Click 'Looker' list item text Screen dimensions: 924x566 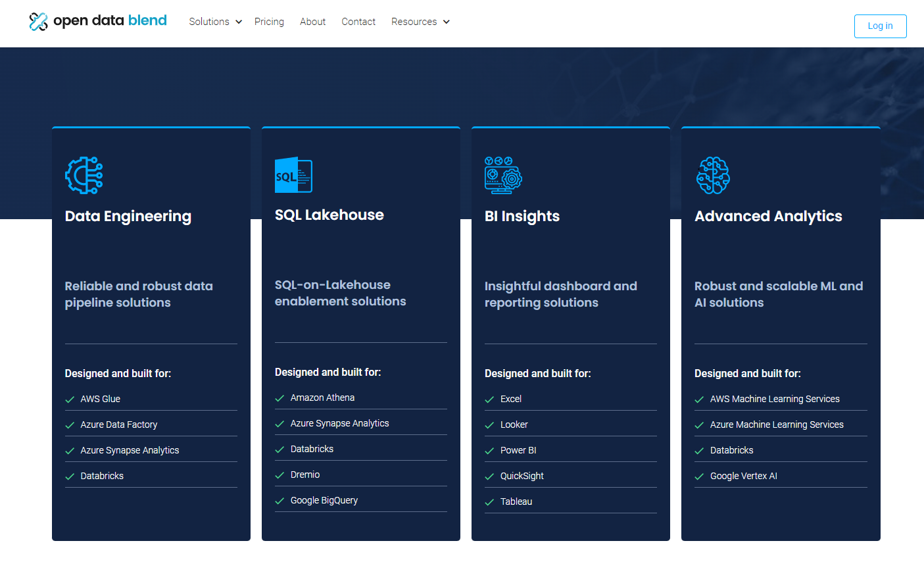pos(514,424)
